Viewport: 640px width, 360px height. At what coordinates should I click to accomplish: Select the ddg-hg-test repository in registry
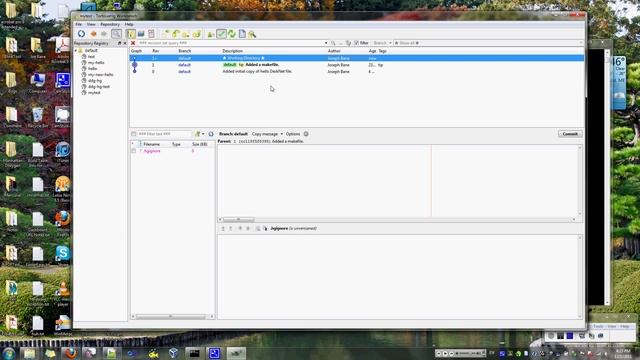[99, 87]
